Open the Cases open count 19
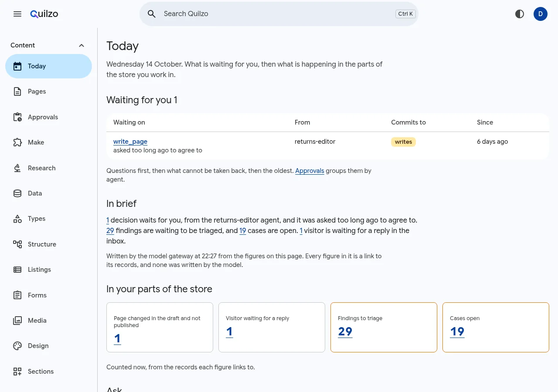This screenshot has width=558, height=392. (x=457, y=331)
